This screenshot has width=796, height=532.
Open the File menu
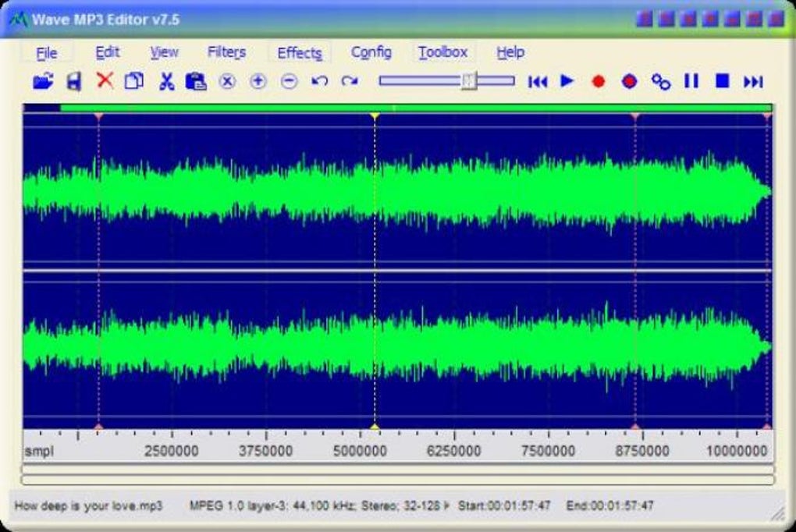(x=46, y=53)
